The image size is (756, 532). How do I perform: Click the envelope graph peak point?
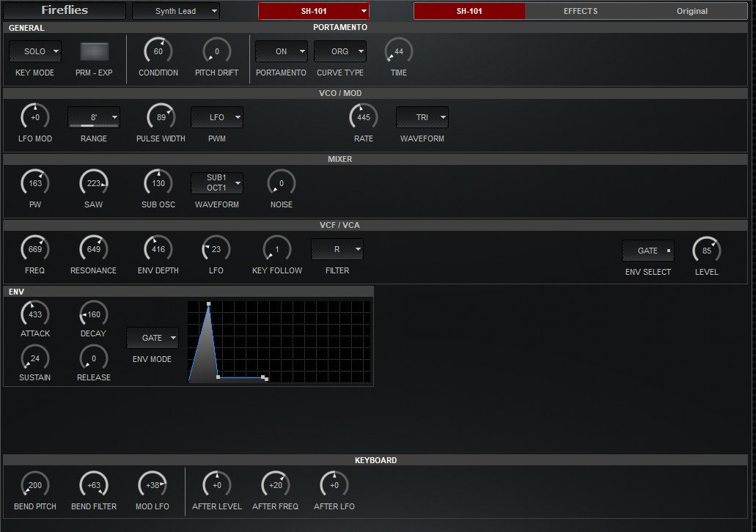pos(209,304)
